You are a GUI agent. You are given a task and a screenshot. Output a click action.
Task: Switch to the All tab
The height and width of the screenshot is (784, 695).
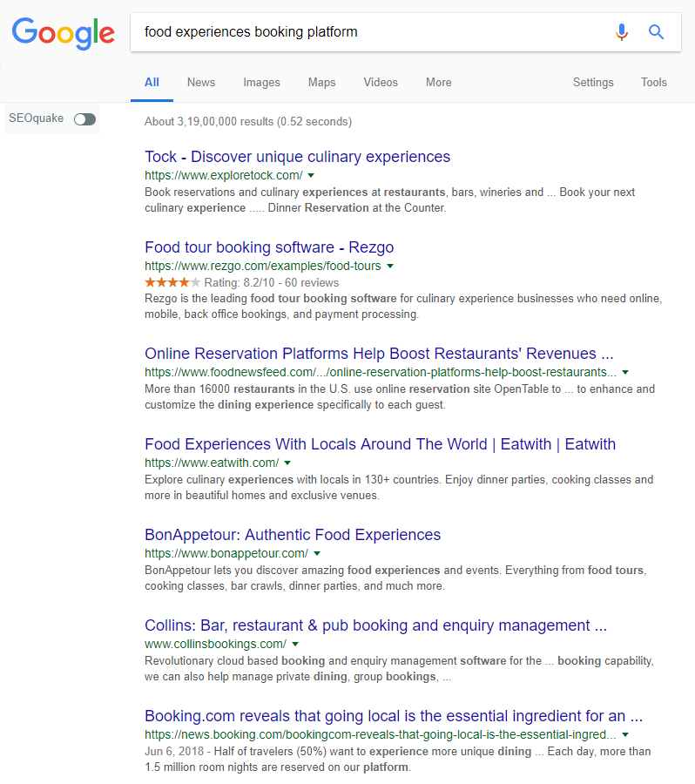152,83
